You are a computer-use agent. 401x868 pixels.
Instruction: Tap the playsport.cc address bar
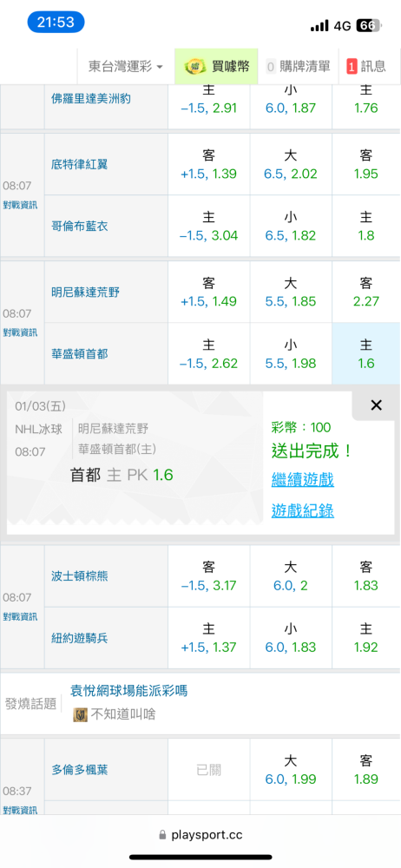coord(200,834)
